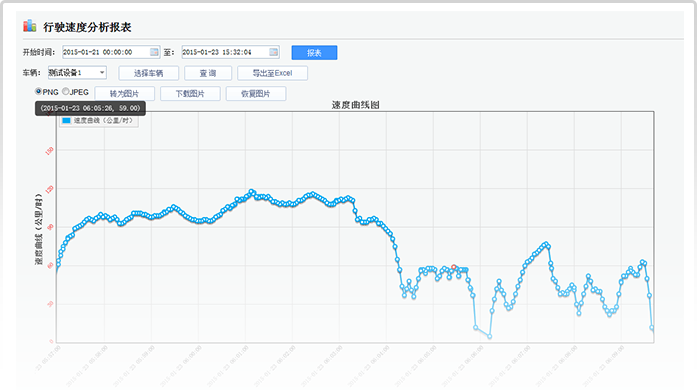
Task: Click the highlighted red data point on curve
Action: (x=454, y=267)
